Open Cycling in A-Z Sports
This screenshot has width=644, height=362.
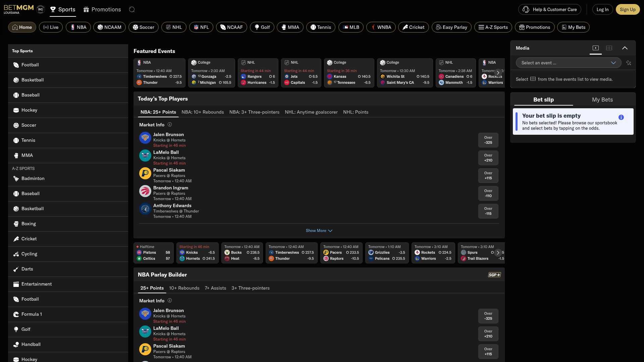coord(68,254)
